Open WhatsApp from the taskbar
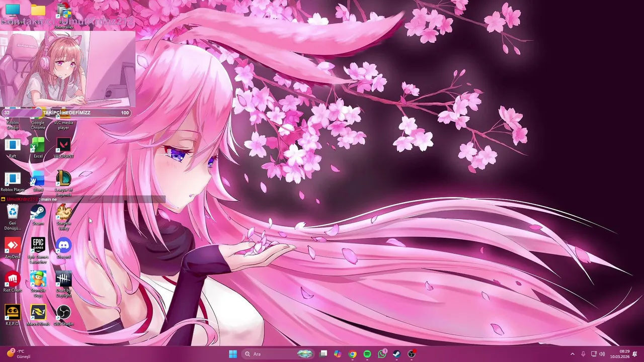Screen dimensions: 644x362 click(x=382, y=354)
